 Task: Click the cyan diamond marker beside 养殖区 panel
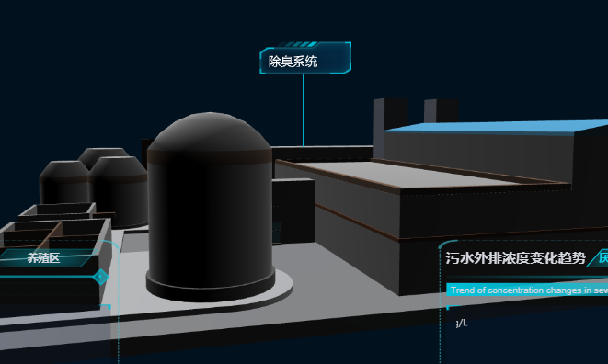[101, 277]
